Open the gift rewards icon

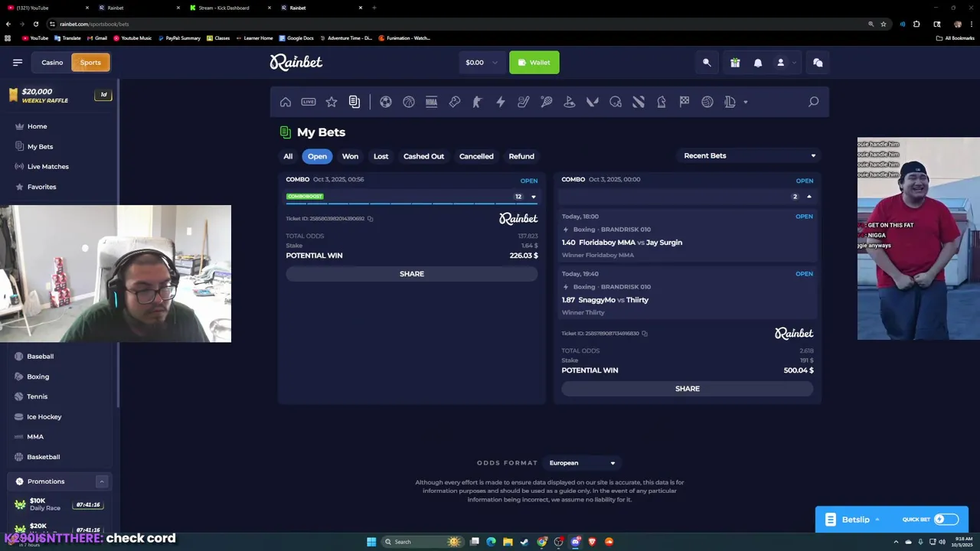(x=735, y=63)
